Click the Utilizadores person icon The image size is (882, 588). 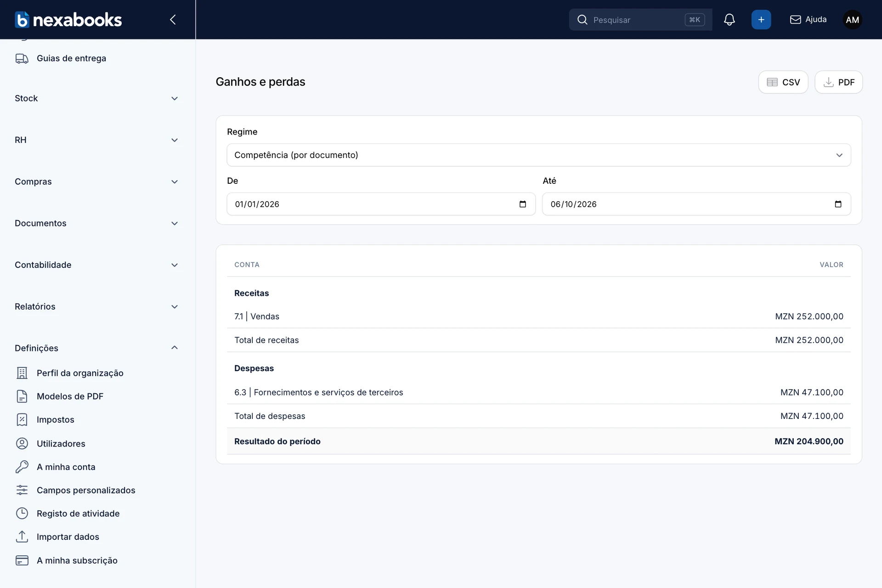click(22, 443)
